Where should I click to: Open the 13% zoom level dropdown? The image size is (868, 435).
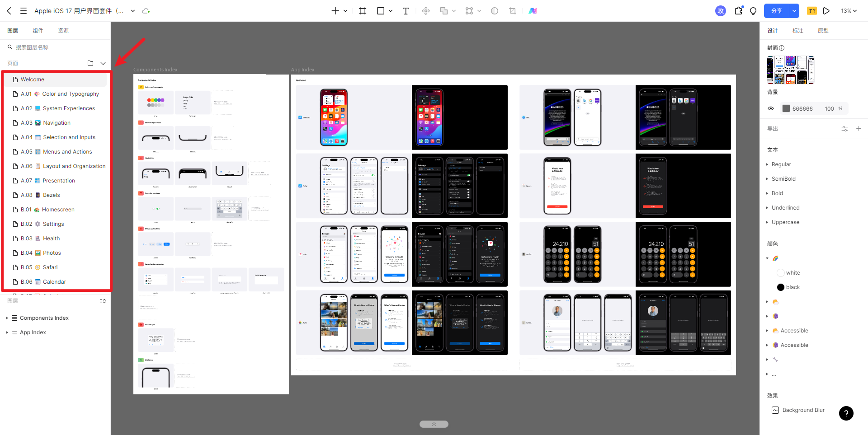pos(849,11)
